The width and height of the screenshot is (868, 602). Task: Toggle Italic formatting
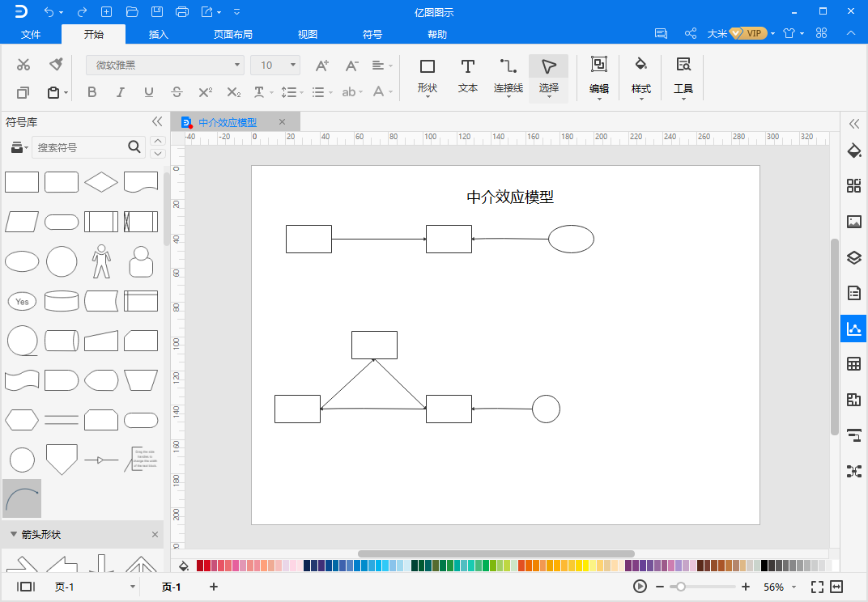click(120, 92)
